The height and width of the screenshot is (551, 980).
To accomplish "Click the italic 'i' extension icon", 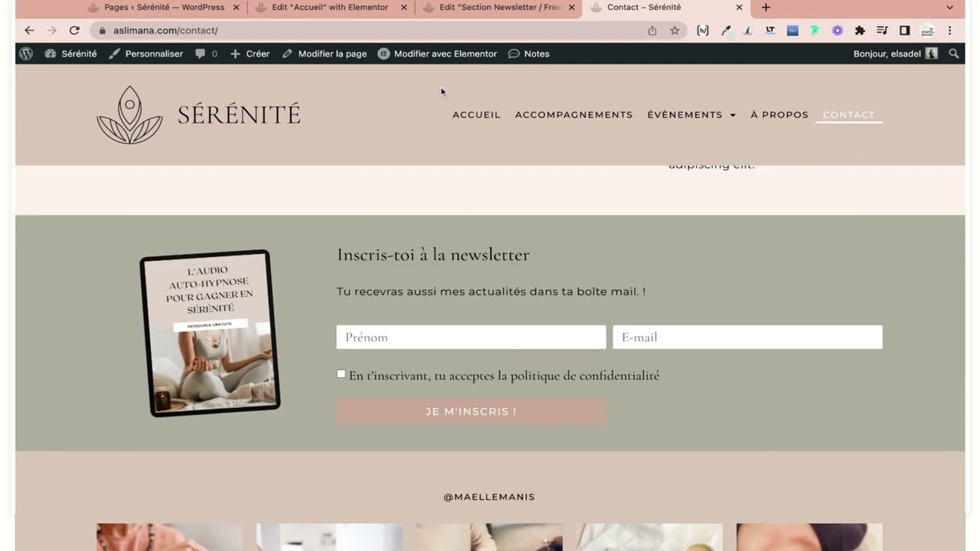I will pos(748,31).
